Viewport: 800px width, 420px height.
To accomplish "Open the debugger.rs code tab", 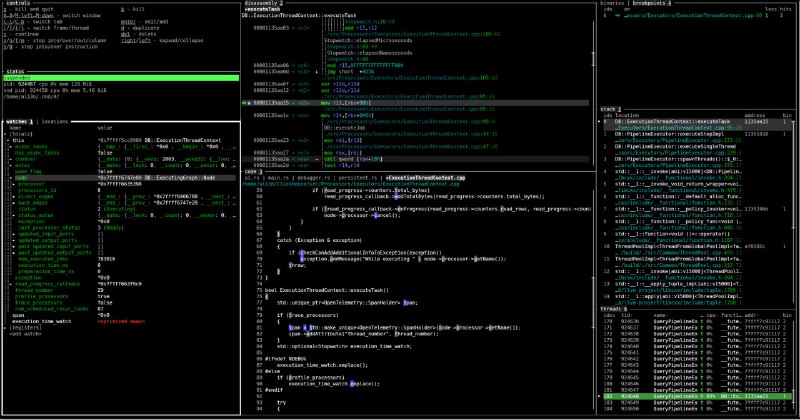I will tap(313, 178).
